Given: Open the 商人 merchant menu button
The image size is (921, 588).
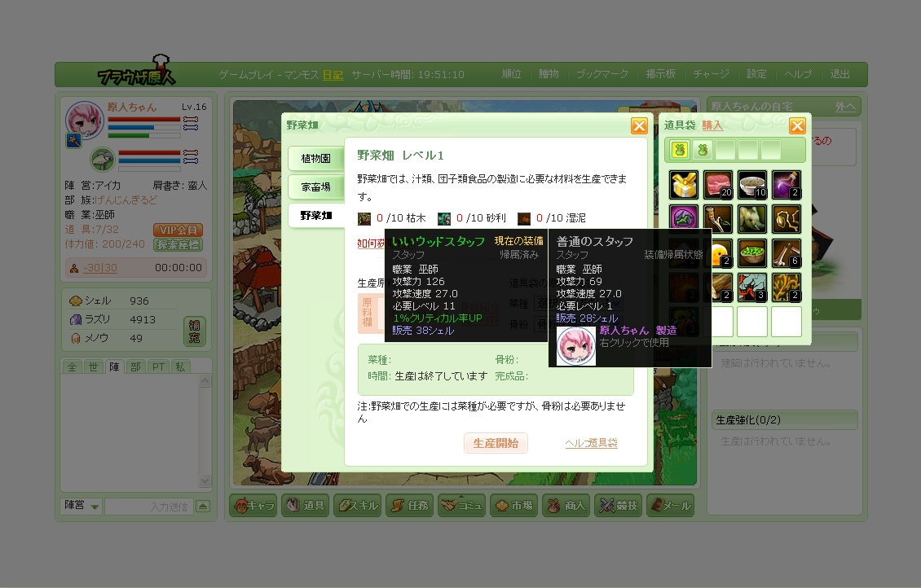Looking at the screenshot, I should [566, 505].
